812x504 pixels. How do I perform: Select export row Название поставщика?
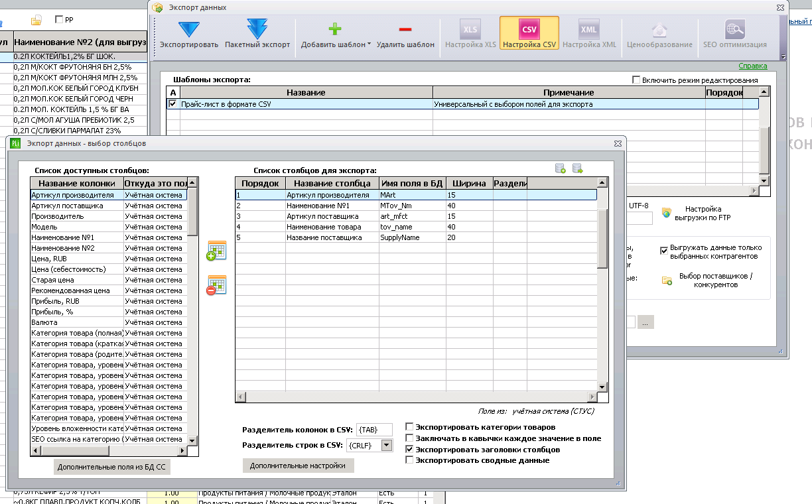[x=416, y=237]
